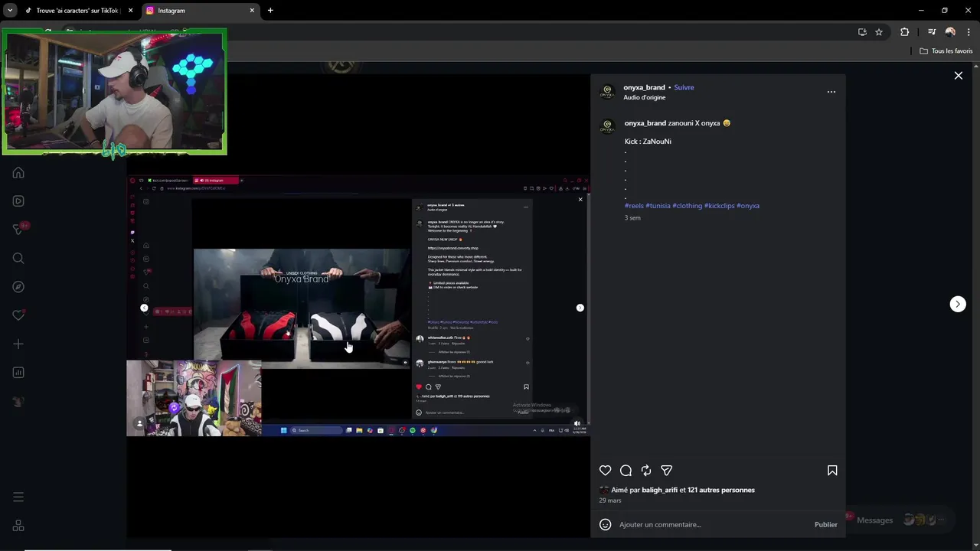Open the four-squares apps icon in the sidebar
Viewport: 980px width, 551px height.
pyautogui.click(x=18, y=526)
